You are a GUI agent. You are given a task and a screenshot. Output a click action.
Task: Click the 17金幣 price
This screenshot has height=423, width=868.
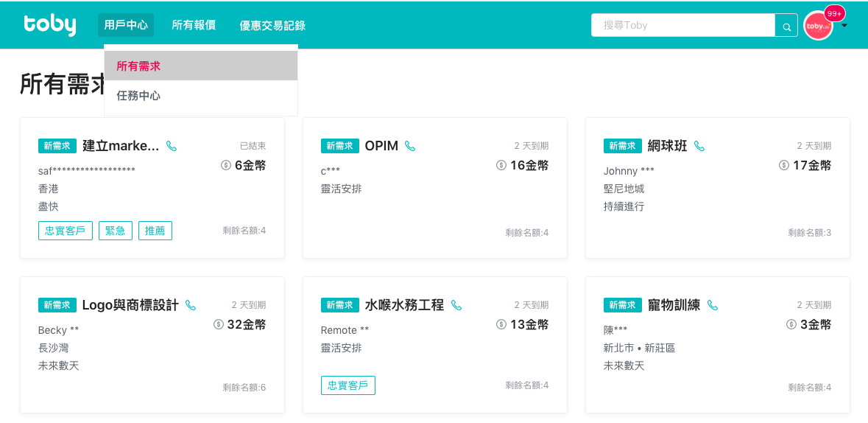pos(812,165)
